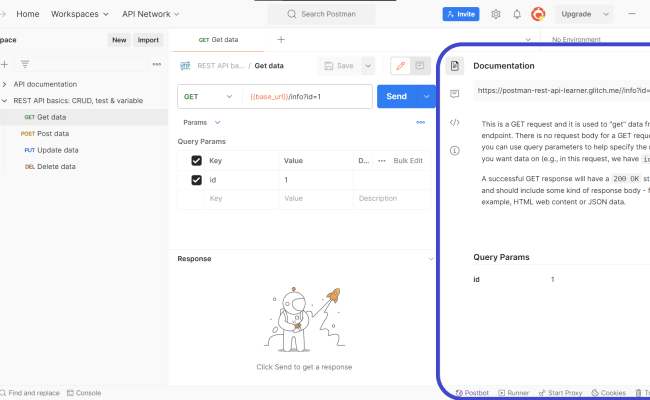
Task: Switch to edit mode pencil icon
Action: (x=400, y=66)
